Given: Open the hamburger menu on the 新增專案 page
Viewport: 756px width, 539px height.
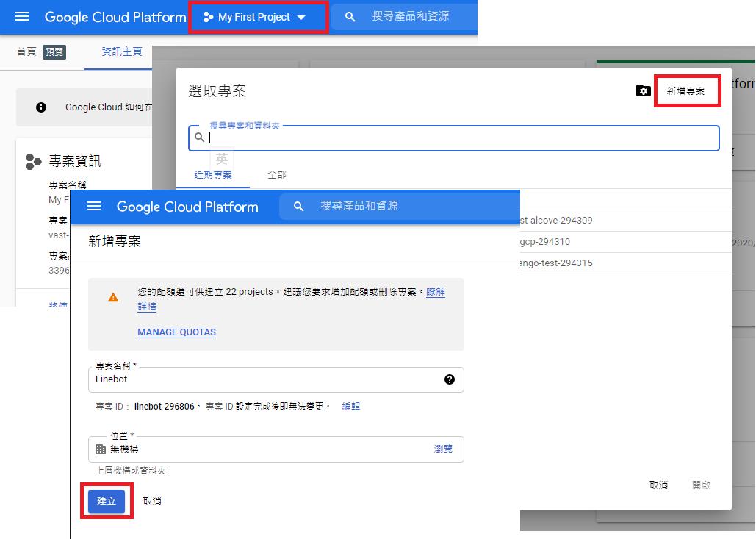Looking at the screenshot, I should (x=94, y=207).
